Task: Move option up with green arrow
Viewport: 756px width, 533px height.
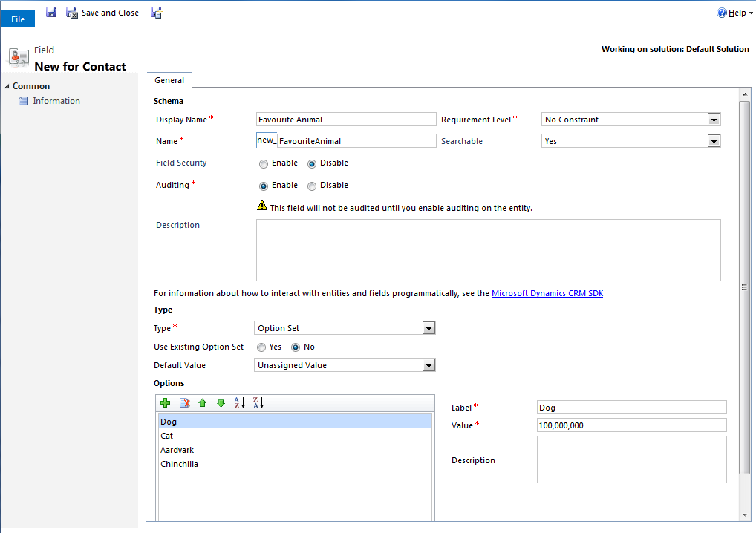Action: [x=202, y=403]
